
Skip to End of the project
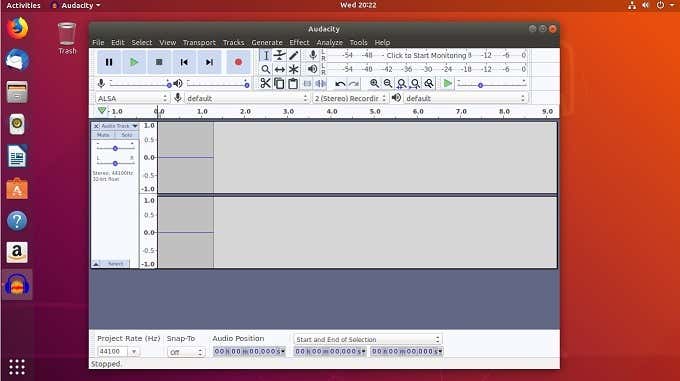coord(209,62)
